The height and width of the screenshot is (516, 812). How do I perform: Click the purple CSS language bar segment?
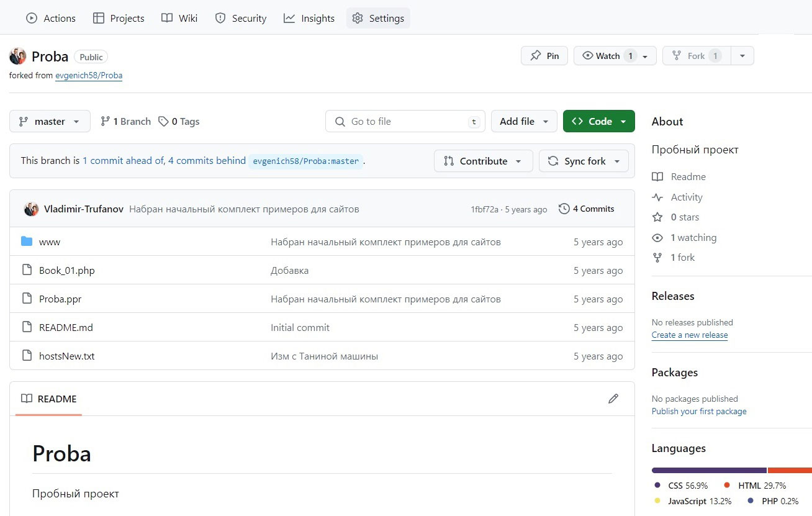(708, 471)
